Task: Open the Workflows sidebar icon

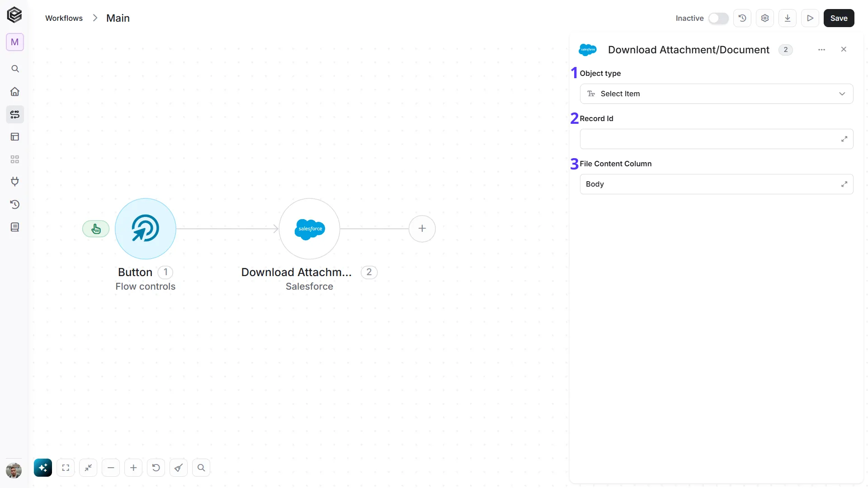Action: point(15,114)
